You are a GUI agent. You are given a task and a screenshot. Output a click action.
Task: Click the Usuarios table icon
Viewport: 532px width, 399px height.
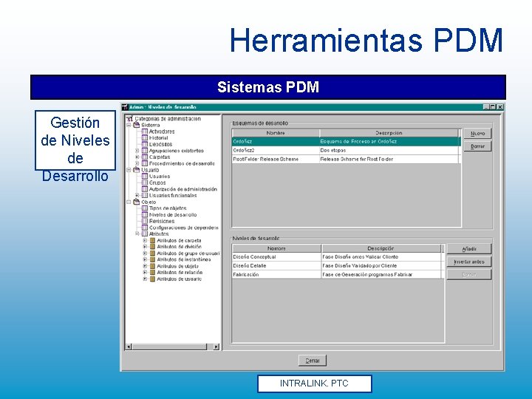tap(145, 177)
